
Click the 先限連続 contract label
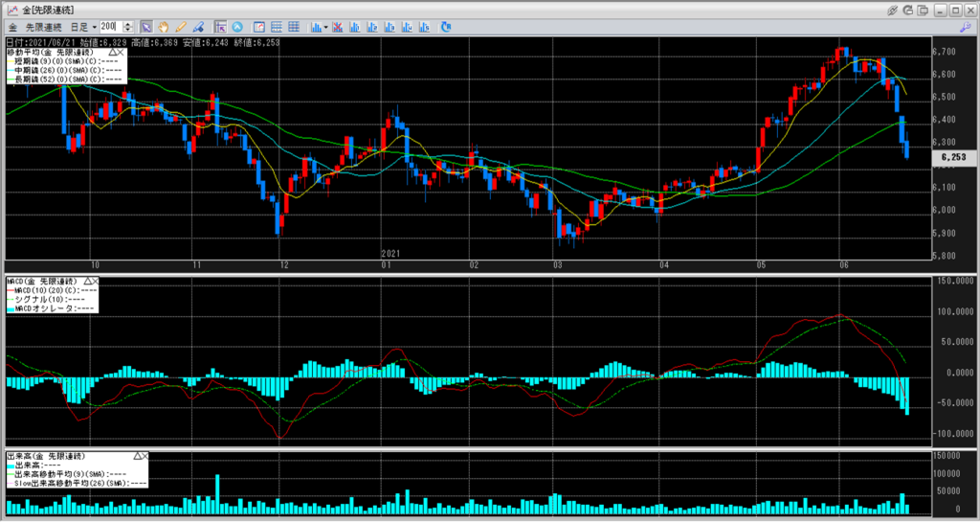point(44,26)
